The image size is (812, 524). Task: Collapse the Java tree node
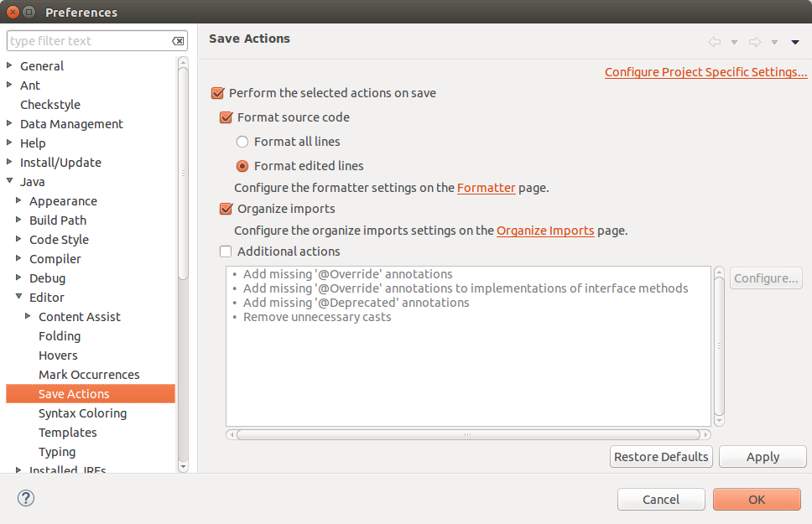(x=10, y=181)
